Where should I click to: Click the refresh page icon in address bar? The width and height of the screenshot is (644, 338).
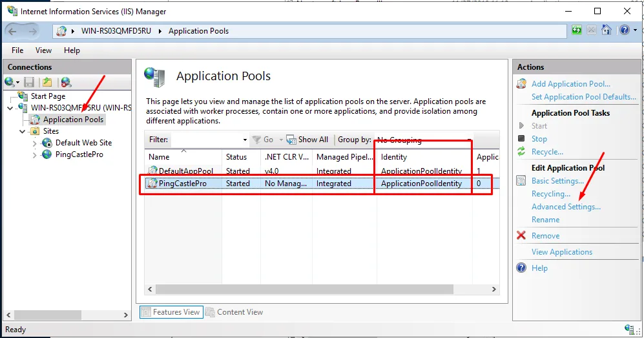[577, 30]
